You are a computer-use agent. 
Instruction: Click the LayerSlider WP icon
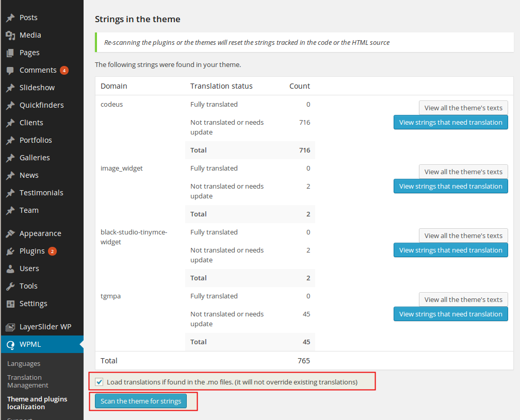coord(10,327)
